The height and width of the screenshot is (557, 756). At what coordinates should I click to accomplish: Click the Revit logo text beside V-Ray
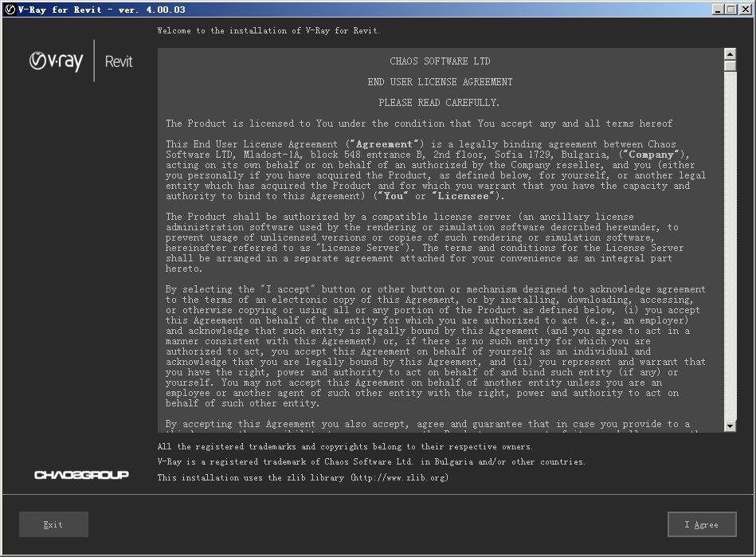(119, 61)
